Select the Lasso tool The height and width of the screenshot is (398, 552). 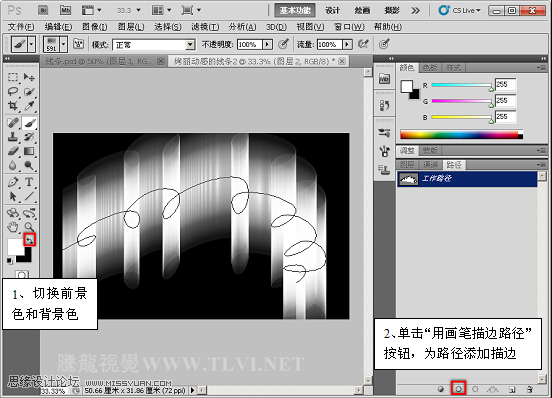pyautogui.click(x=13, y=91)
